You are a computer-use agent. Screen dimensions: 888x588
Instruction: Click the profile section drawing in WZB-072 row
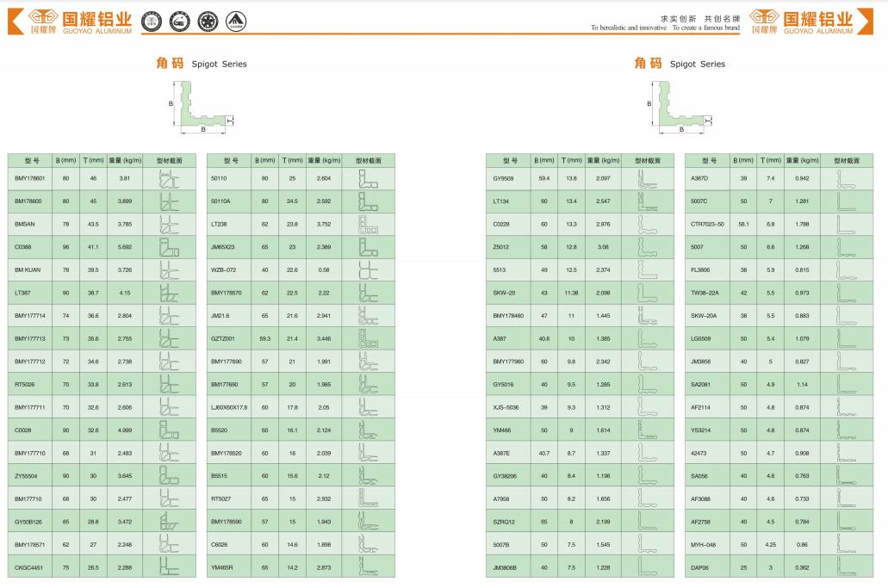click(368, 270)
